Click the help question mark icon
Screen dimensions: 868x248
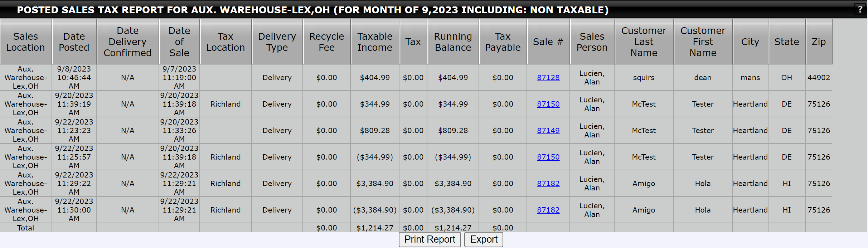(860, 9)
